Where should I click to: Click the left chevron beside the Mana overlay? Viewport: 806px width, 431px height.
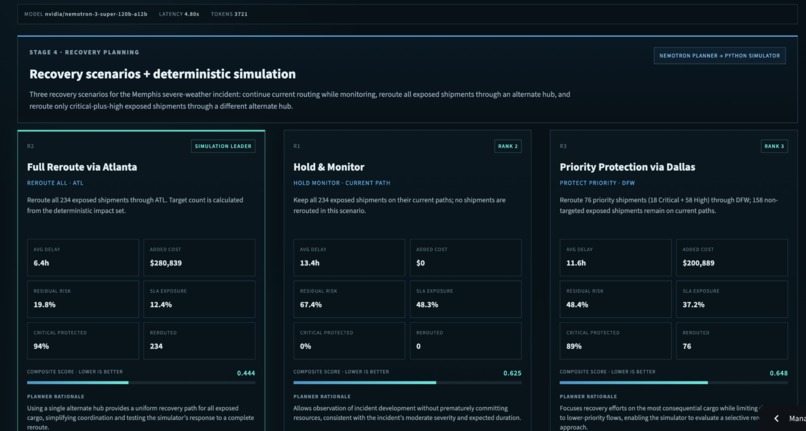coord(777,419)
